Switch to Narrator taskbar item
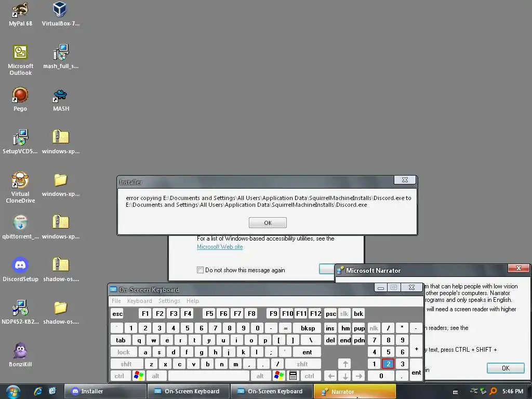Screen dimensions: 532x399 tap(354, 392)
